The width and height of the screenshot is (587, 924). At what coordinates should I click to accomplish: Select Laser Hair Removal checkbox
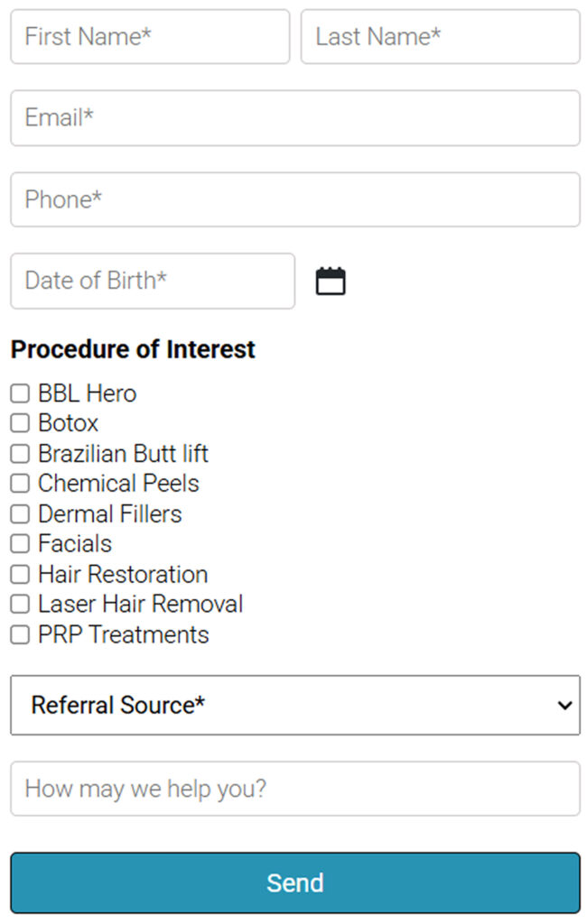click(20, 605)
